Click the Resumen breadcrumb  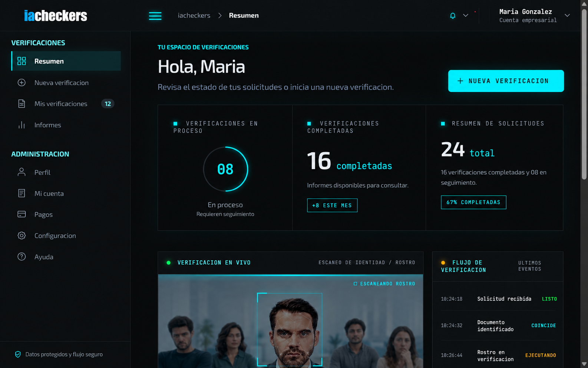[x=244, y=16]
